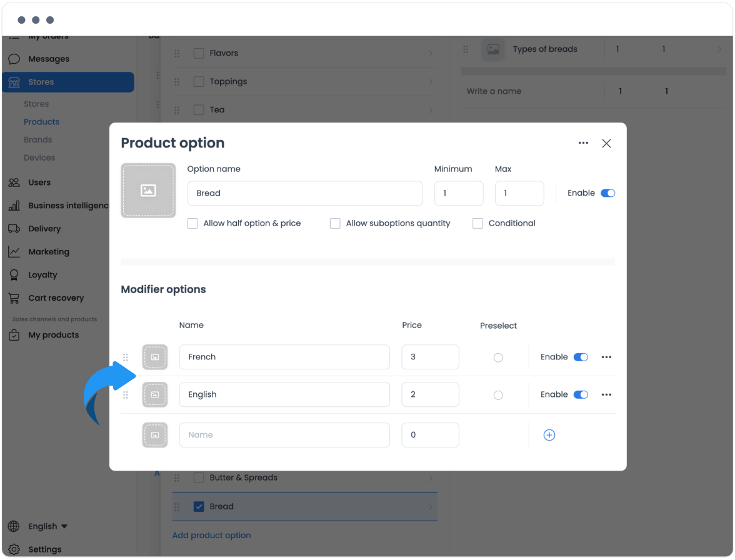Click the Minimum value field
Viewport: 735px width, 560px height.
[459, 193]
